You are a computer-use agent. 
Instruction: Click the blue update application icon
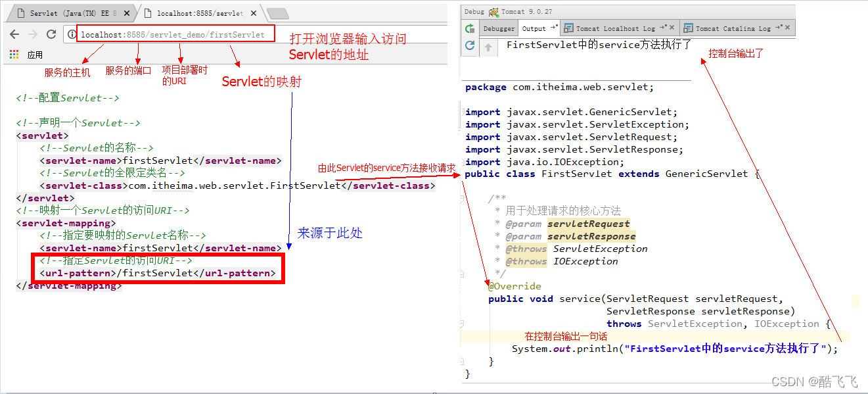(470, 45)
